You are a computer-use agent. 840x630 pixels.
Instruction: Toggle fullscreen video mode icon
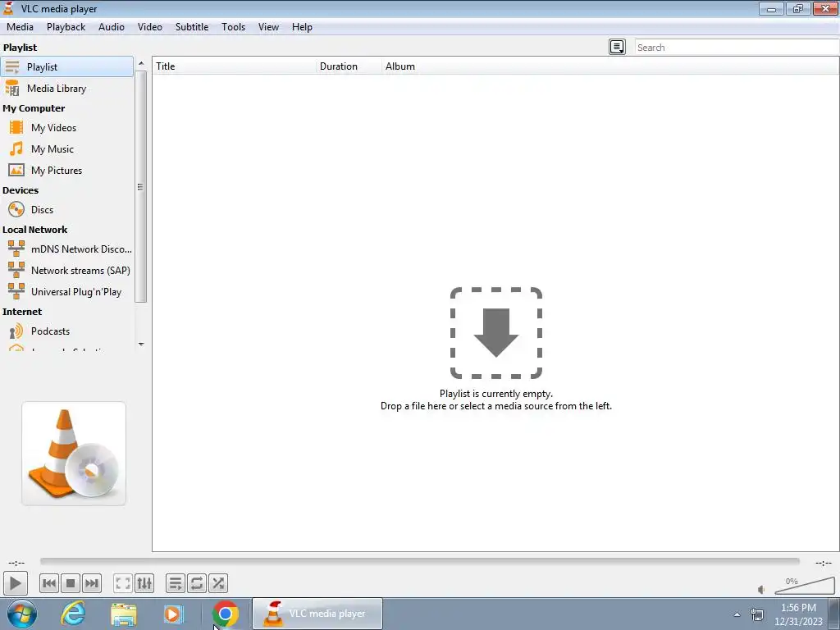(x=123, y=583)
